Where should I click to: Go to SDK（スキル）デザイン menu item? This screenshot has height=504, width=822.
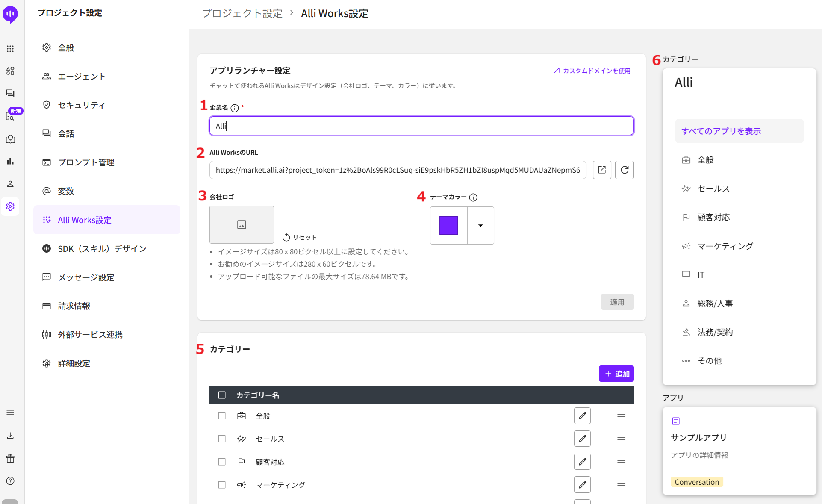(x=102, y=249)
